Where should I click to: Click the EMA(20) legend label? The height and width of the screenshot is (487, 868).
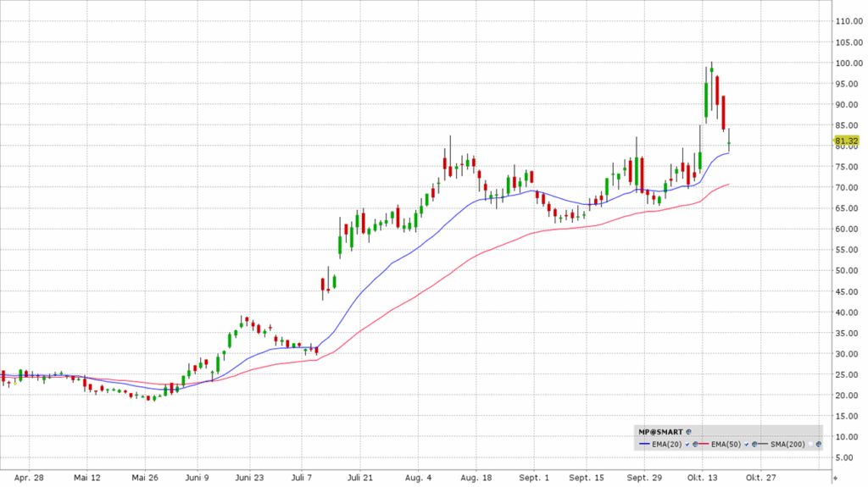tap(667, 444)
